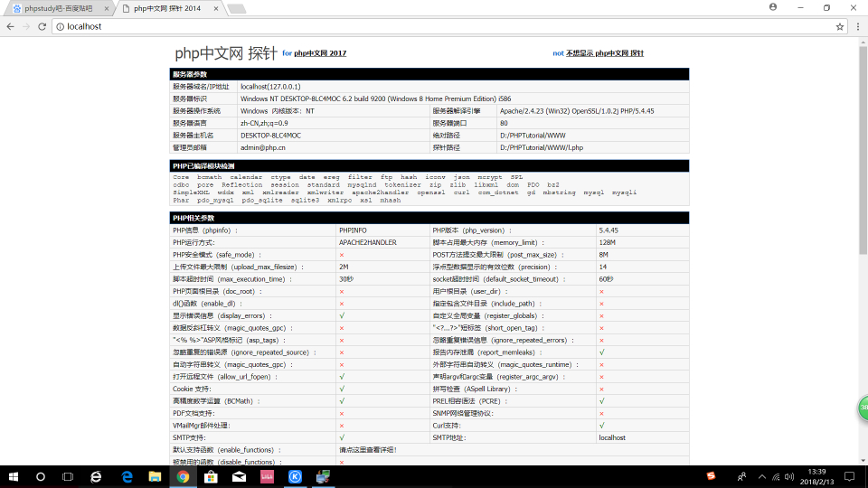The height and width of the screenshot is (488, 868).
Task: Select the localhost(127.0.0.1) value
Action: (270, 87)
